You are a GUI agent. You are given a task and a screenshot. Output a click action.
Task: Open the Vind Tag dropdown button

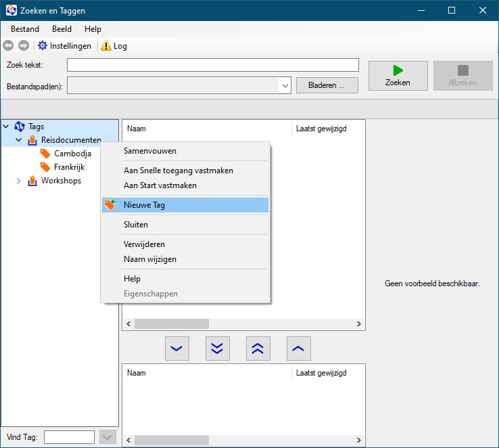(x=108, y=437)
